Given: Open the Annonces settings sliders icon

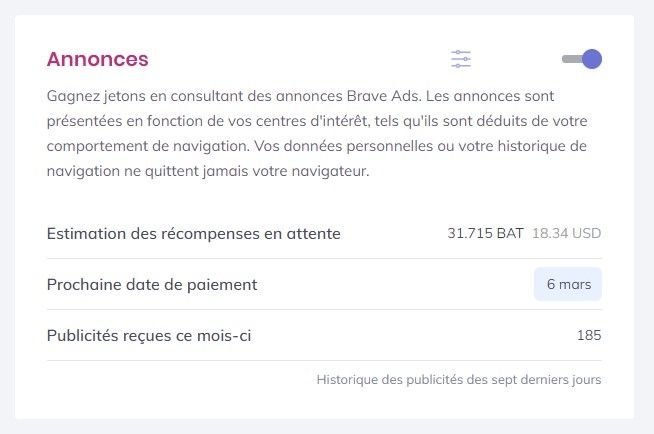Looking at the screenshot, I should 461,59.
